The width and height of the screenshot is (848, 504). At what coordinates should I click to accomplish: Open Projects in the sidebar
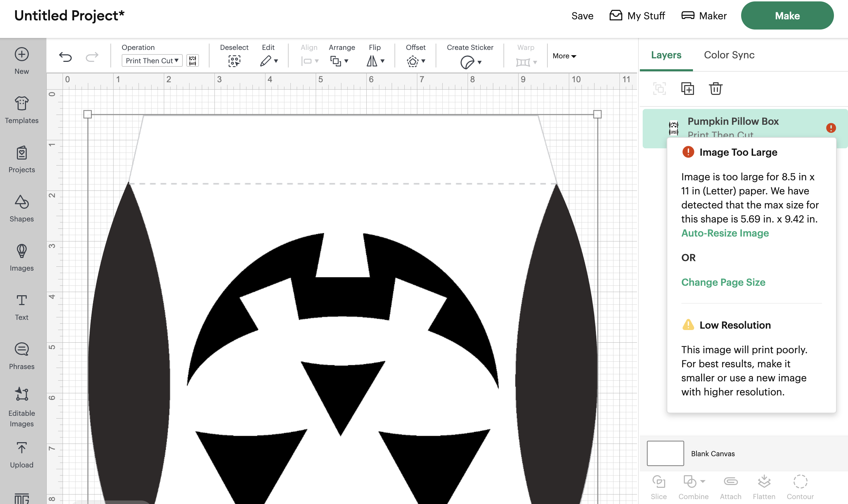click(22, 159)
